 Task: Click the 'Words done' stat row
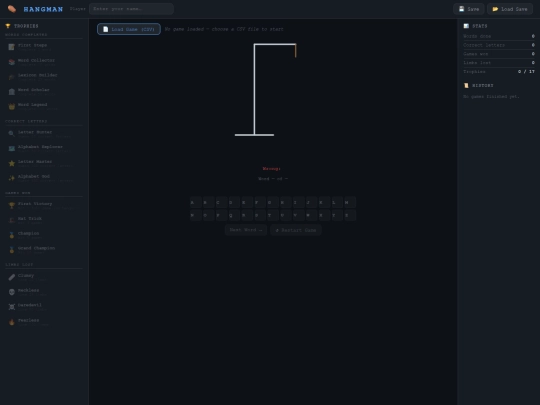point(499,36)
